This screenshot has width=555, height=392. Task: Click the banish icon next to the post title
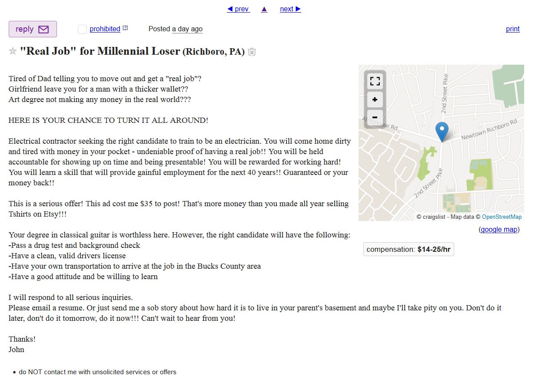pos(252,52)
